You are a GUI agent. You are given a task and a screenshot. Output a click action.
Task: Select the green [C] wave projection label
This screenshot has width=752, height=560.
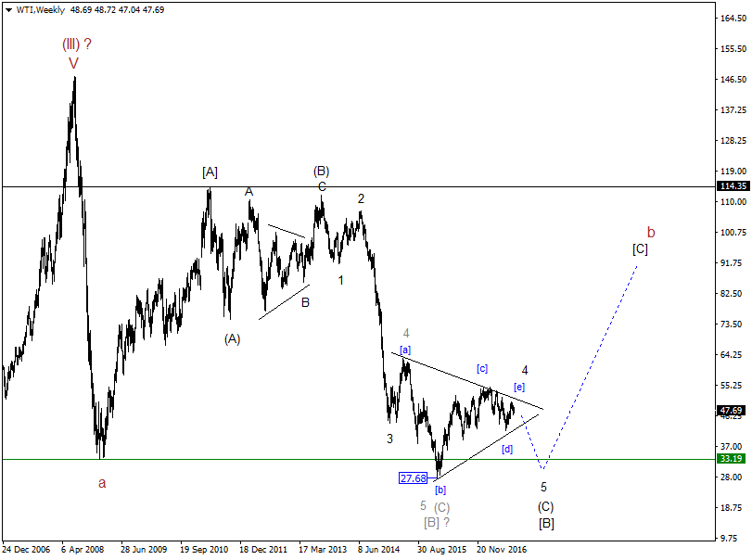(641, 248)
